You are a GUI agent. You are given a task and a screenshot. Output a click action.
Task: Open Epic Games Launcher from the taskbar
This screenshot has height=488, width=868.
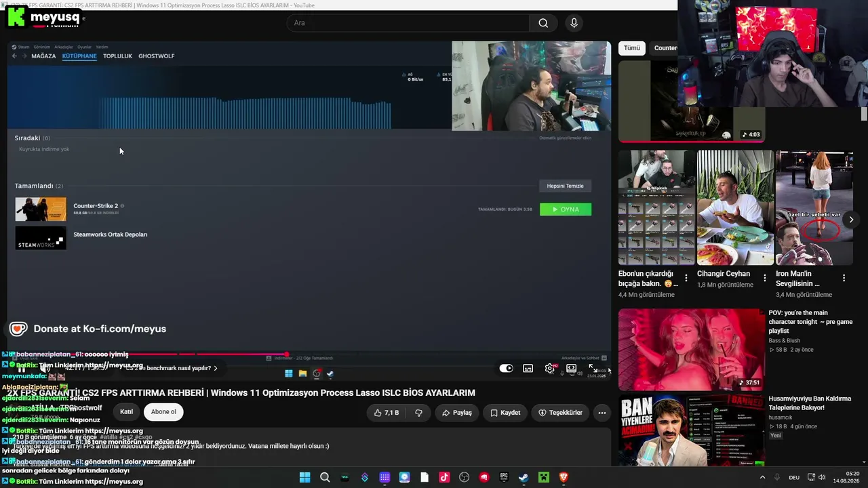tap(504, 477)
